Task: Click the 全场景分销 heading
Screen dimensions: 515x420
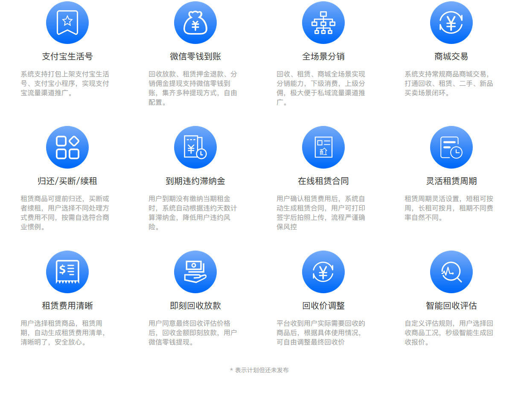Action: click(x=323, y=56)
